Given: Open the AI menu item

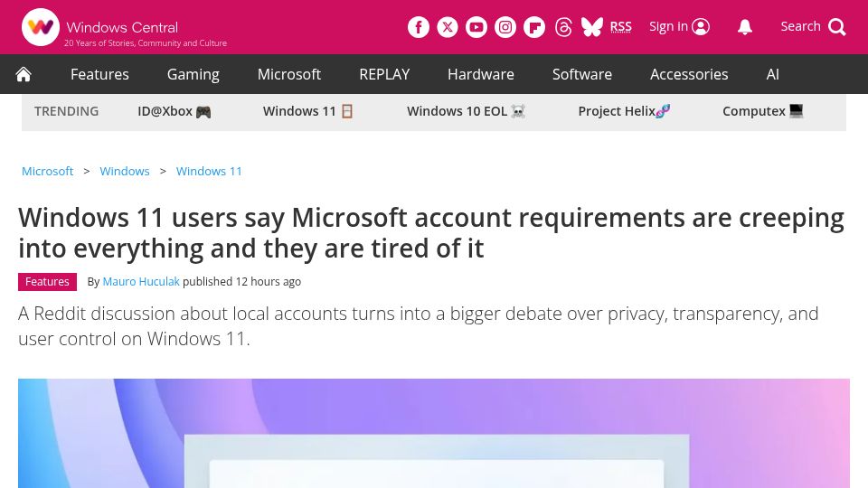Looking at the screenshot, I should [x=773, y=74].
